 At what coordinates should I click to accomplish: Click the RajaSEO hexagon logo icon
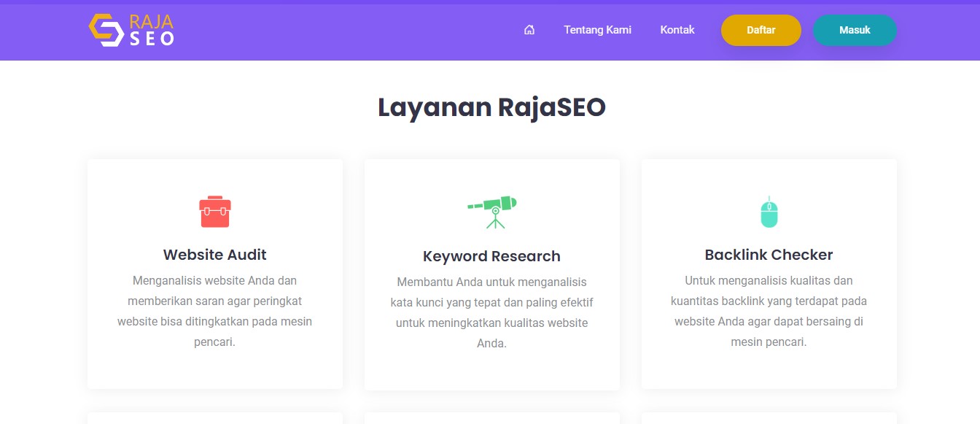coord(106,31)
